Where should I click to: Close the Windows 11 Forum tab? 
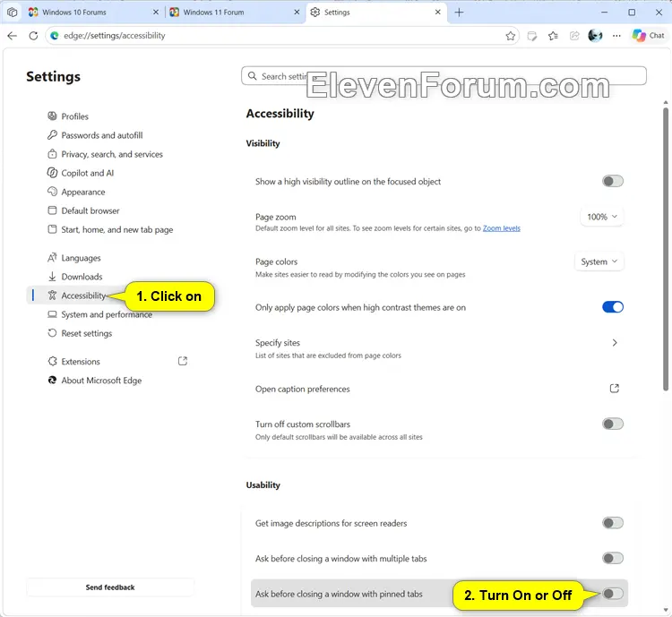point(297,13)
